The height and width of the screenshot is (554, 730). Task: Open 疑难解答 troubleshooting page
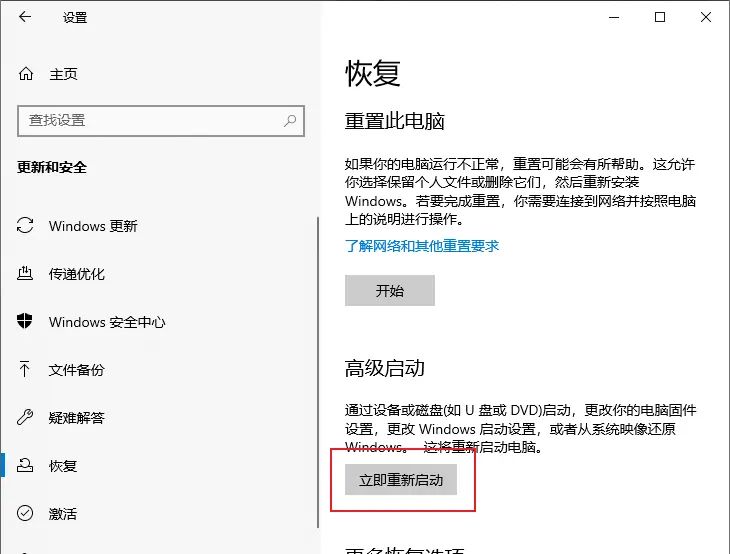pos(77,418)
